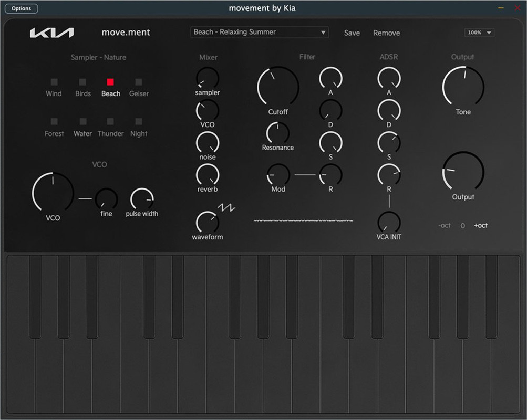Viewport: 527px width, 420px height.
Task: Click the Filter envelope S knob
Action: [x=330, y=143]
